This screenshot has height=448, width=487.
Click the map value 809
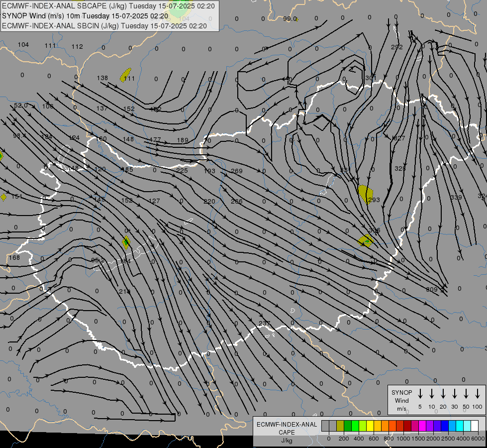point(432,290)
